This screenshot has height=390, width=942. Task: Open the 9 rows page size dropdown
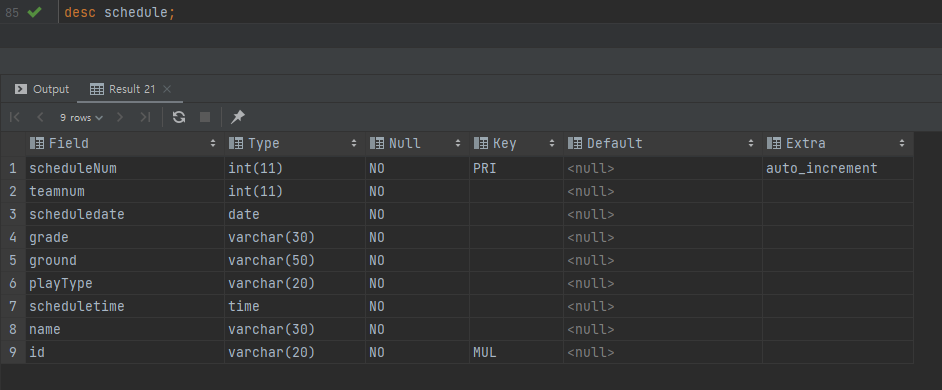81,118
